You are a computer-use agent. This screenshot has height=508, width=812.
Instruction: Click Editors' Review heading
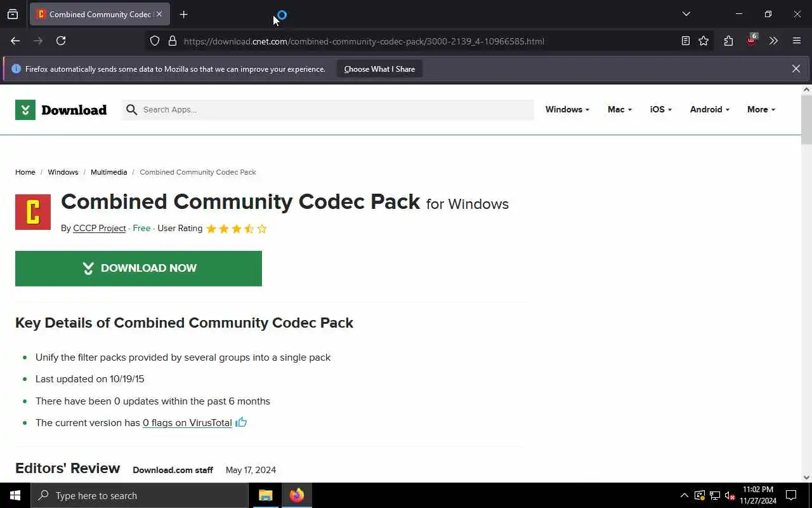tap(67, 468)
